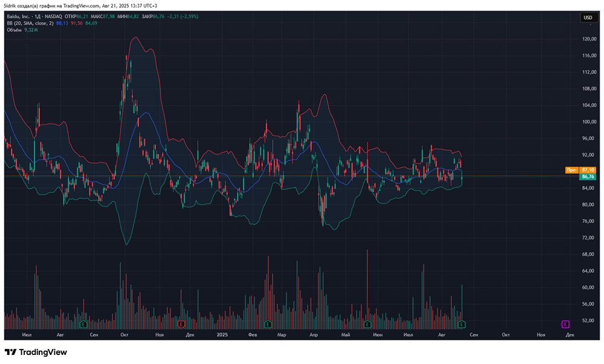Click the green 86,76 current price label
This screenshot has width=604, height=364.
pos(588,177)
